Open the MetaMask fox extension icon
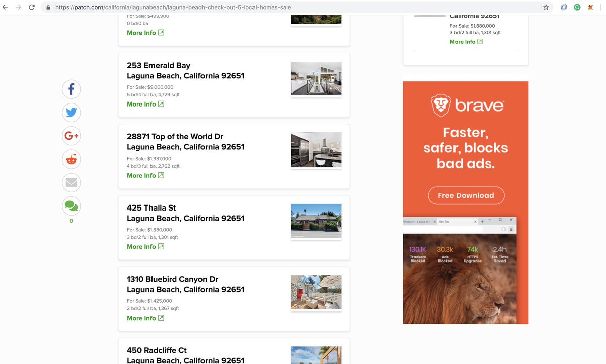This screenshot has width=606, height=364. [x=590, y=8]
